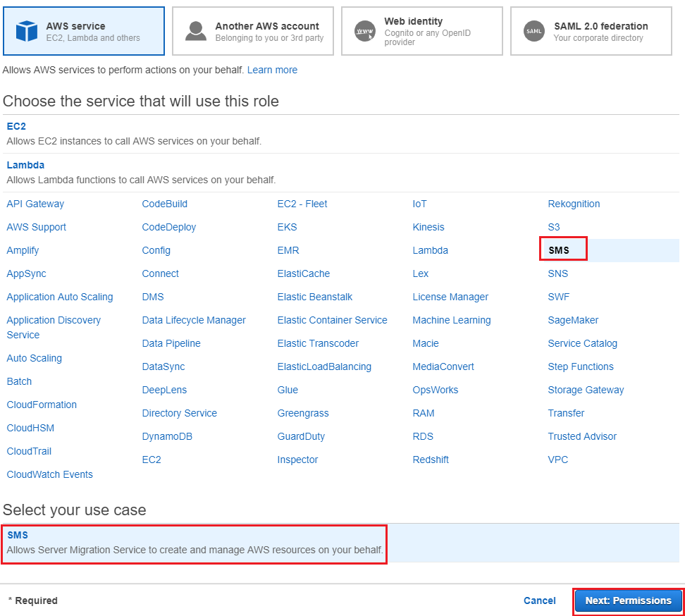
Task: Select S3 service
Action: coord(554,227)
